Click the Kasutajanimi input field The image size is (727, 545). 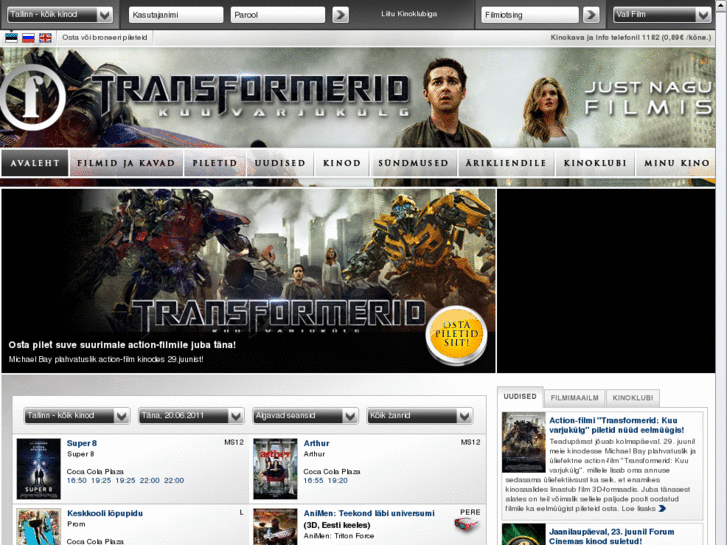click(176, 15)
